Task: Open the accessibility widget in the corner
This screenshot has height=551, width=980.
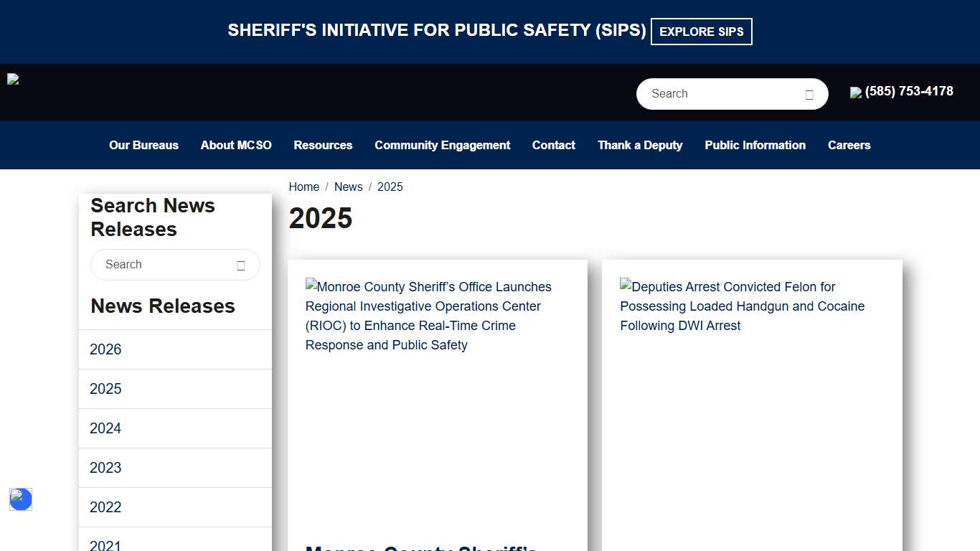Action: [20, 499]
